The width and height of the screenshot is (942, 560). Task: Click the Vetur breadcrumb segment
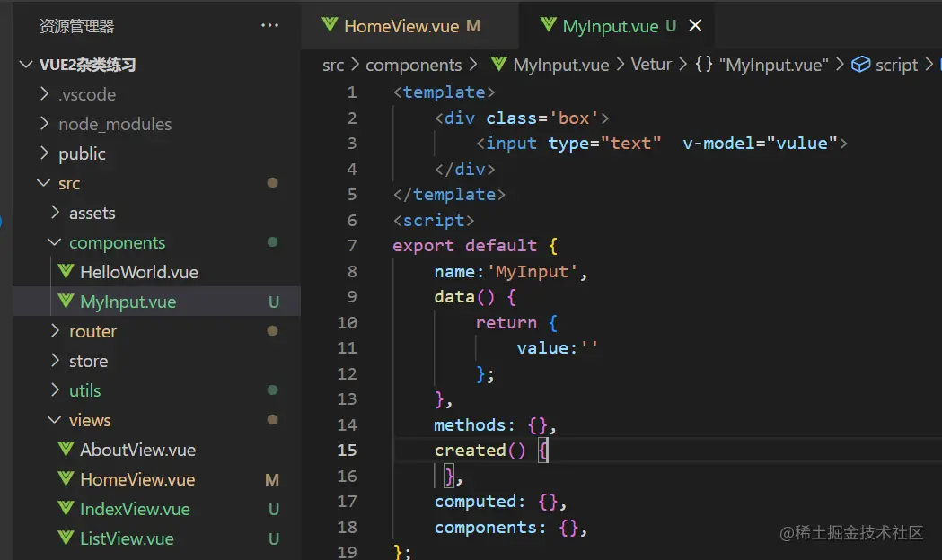coord(651,65)
